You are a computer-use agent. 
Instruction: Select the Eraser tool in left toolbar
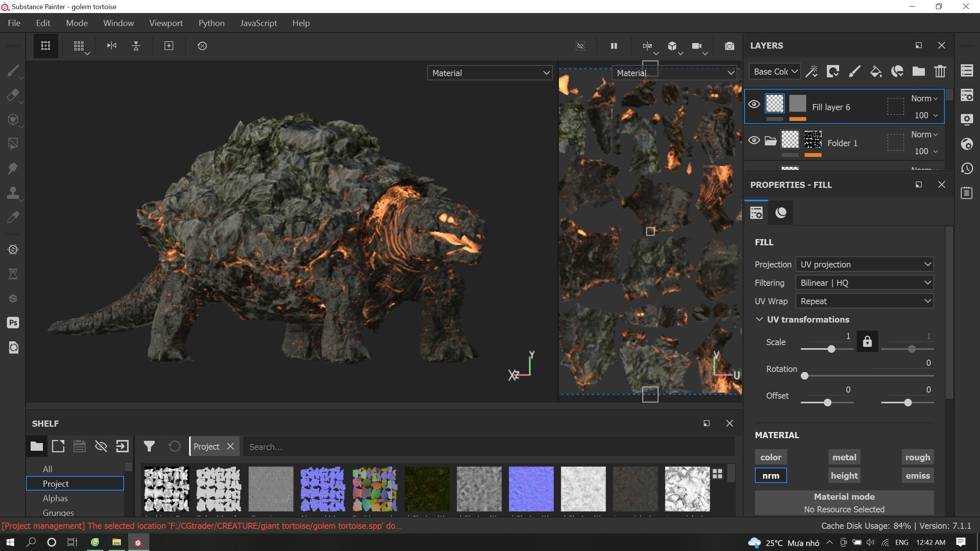(x=13, y=95)
